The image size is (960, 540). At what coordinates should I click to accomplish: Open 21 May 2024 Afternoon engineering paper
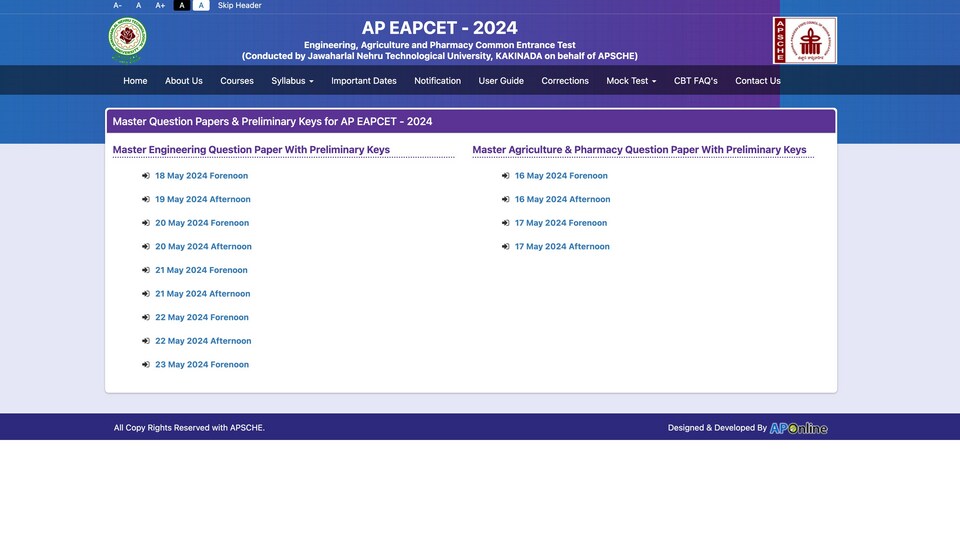point(203,294)
